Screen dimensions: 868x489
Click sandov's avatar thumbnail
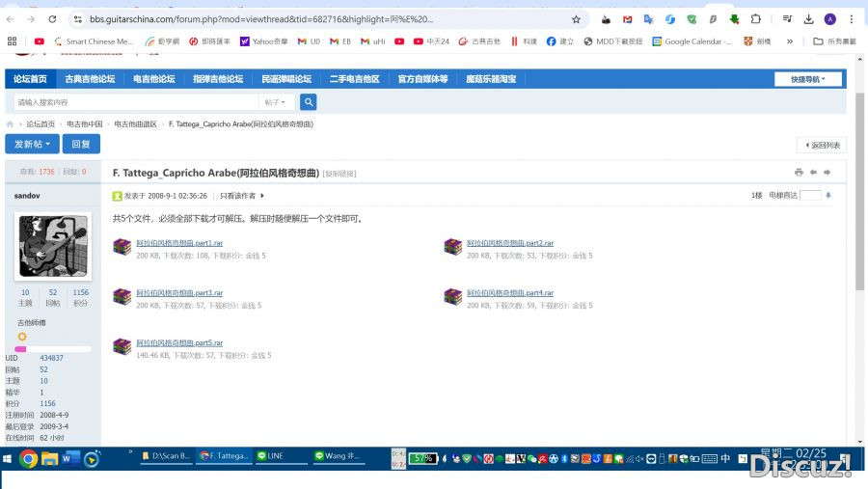coord(53,247)
